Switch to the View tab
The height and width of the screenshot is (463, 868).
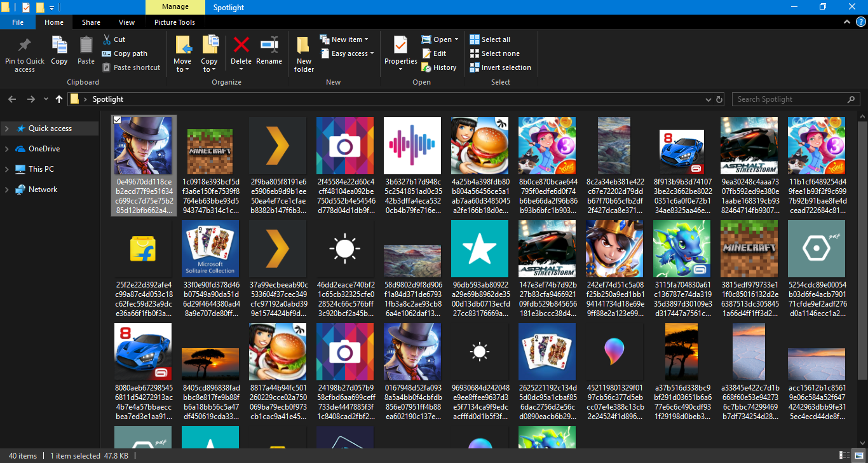[127, 22]
